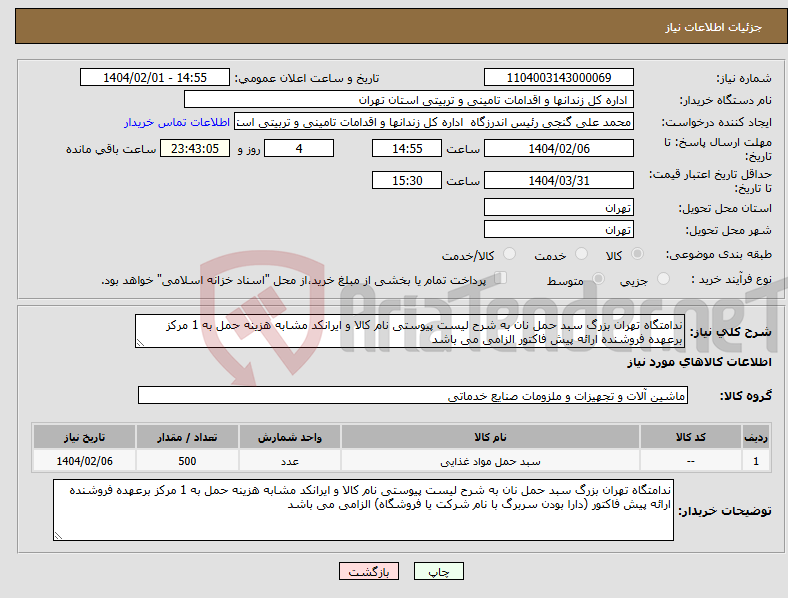Click the ردیف column header
The image size is (788, 598).
tap(756, 437)
